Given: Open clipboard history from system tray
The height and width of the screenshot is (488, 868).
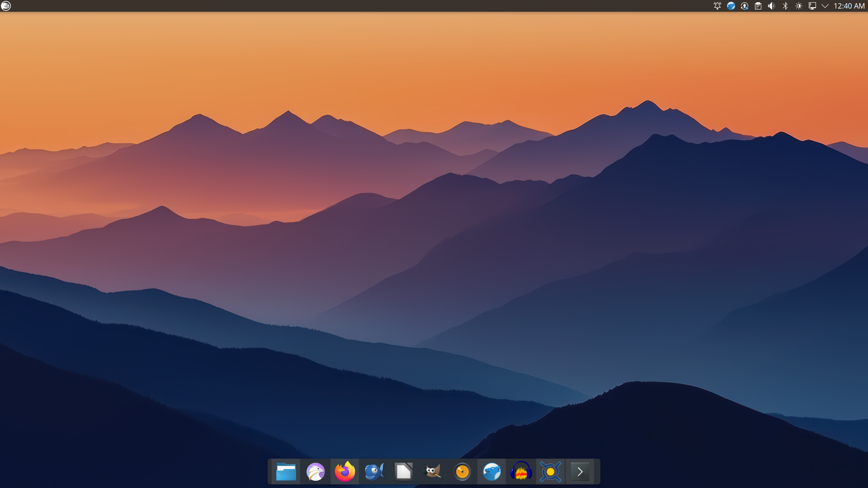Looking at the screenshot, I should (x=758, y=6).
